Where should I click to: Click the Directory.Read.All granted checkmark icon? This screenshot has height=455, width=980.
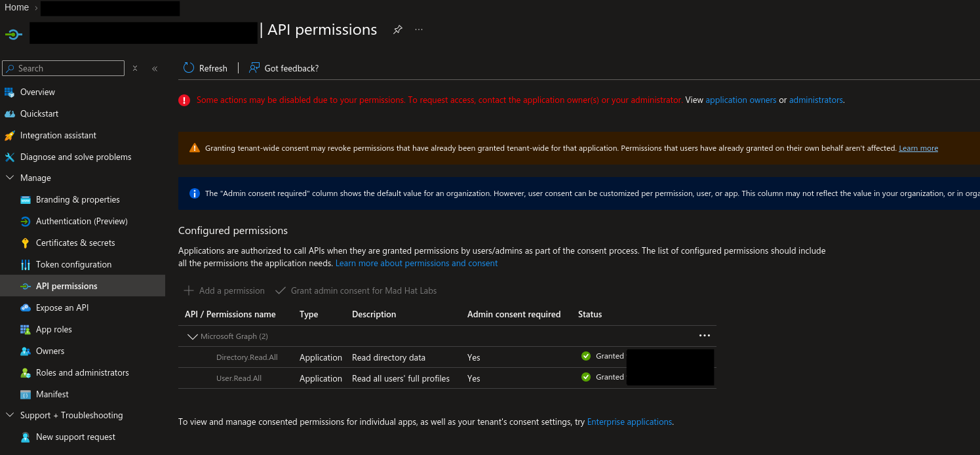pyautogui.click(x=586, y=356)
